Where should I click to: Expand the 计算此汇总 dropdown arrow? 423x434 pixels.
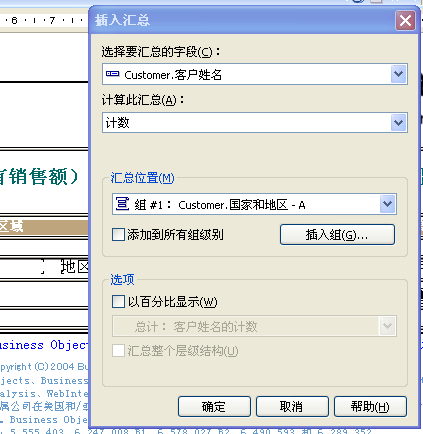point(398,123)
